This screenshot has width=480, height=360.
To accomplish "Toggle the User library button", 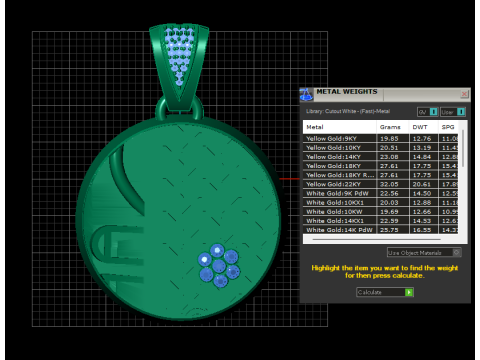I will tap(453, 112).
